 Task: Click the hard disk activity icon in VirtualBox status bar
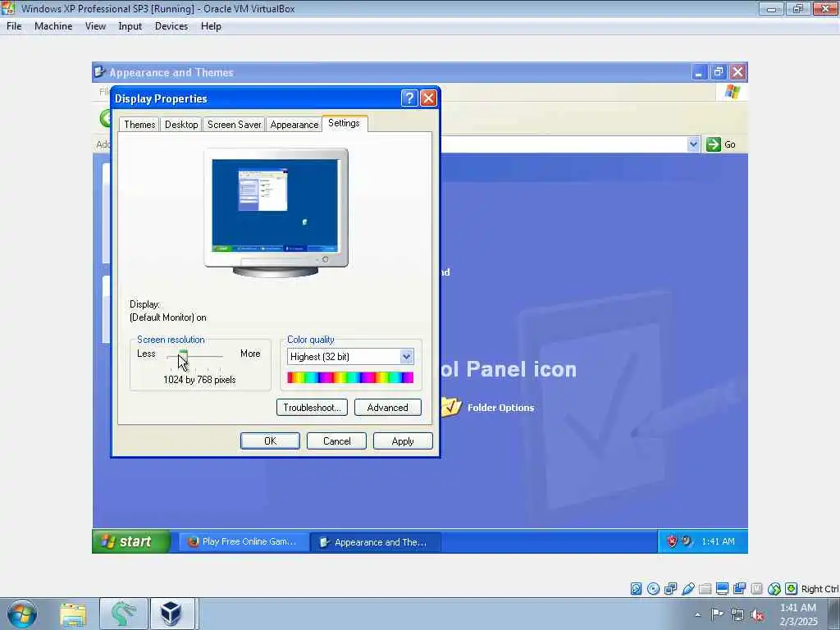(636, 589)
